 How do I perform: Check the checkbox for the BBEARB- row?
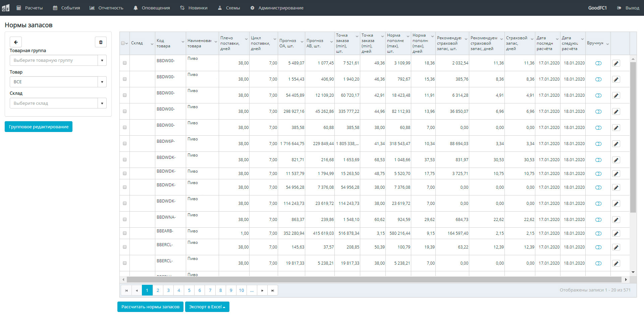click(x=125, y=233)
